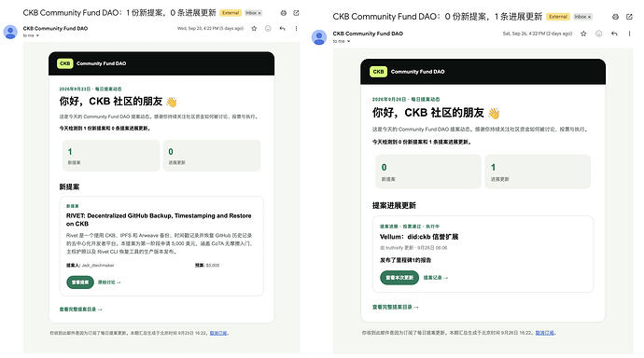Print the Sep 26 email on the right
The height and width of the screenshot is (358, 644).
(615, 17)
